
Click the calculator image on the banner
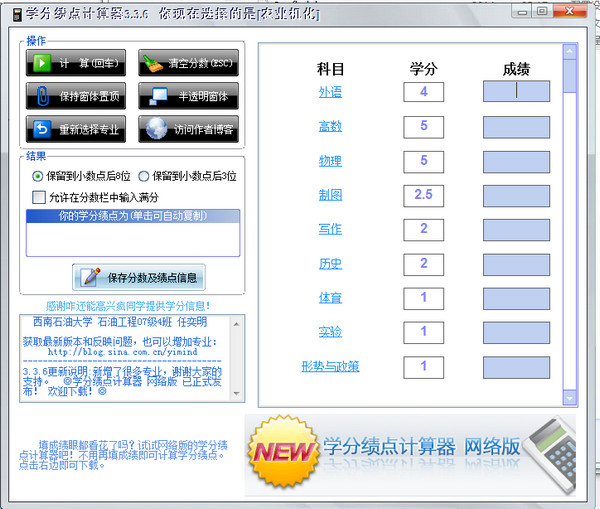coord(551,454)
